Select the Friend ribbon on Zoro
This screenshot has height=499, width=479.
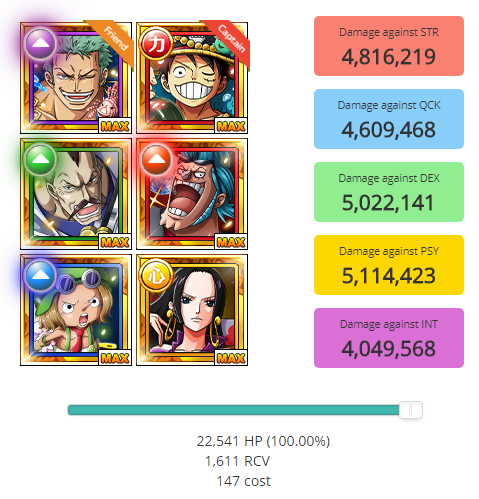111,43
